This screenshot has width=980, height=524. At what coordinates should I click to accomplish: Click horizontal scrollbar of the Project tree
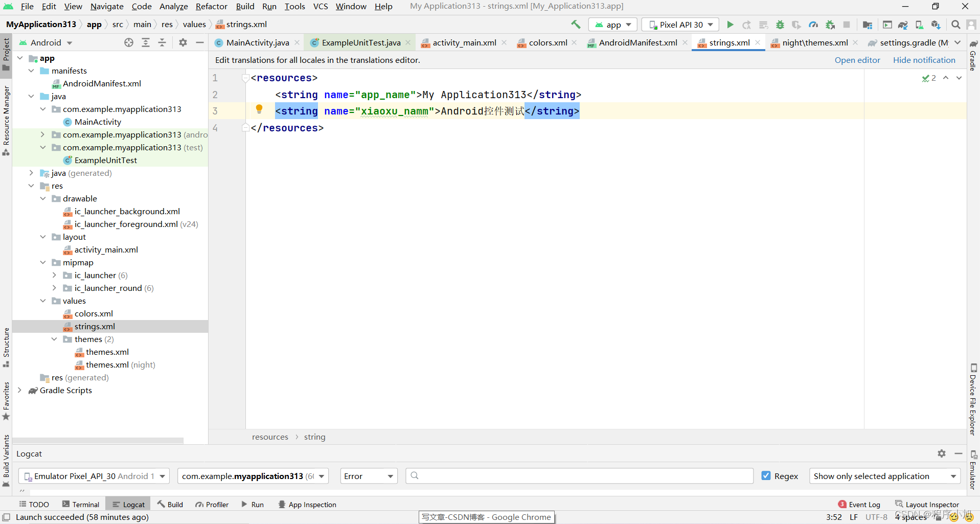[98, 441]
